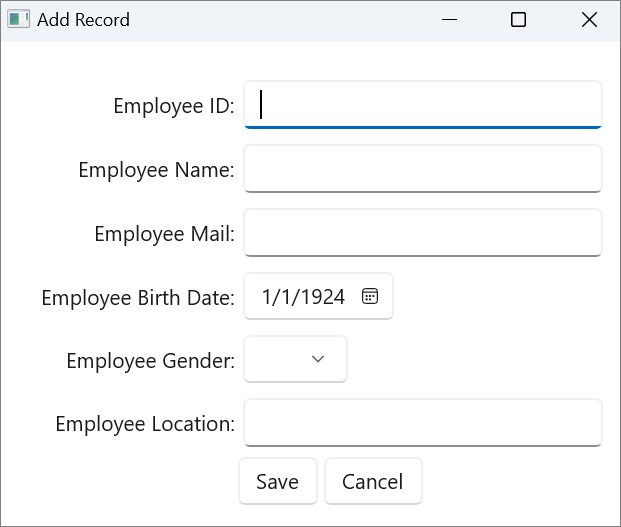Screen dimensions: 621x527
Task: Close the Add Record dialog
Action: (x=589, y=20)
